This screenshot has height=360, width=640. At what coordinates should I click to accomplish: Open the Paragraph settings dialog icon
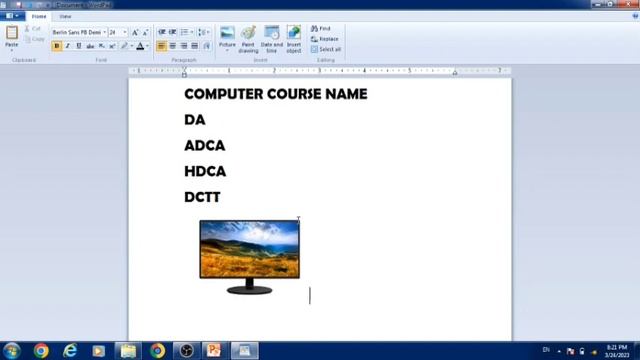point(207,46)
